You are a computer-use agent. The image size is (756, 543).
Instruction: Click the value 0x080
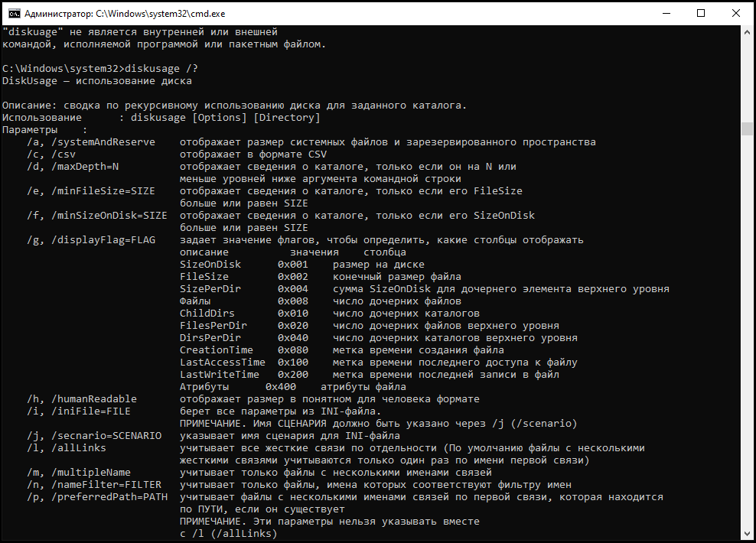coord(292,350)
